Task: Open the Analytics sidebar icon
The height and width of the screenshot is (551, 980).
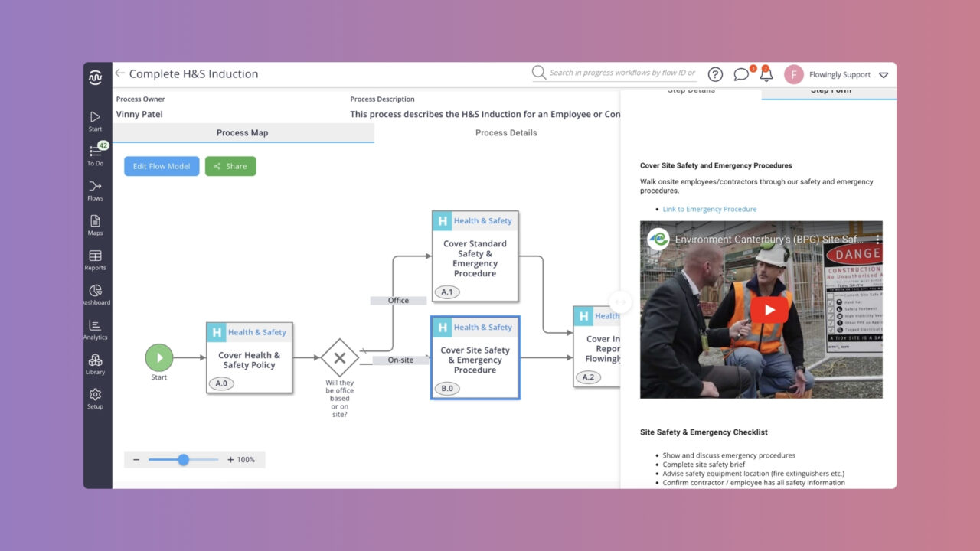Action: (x=95, y=327)
